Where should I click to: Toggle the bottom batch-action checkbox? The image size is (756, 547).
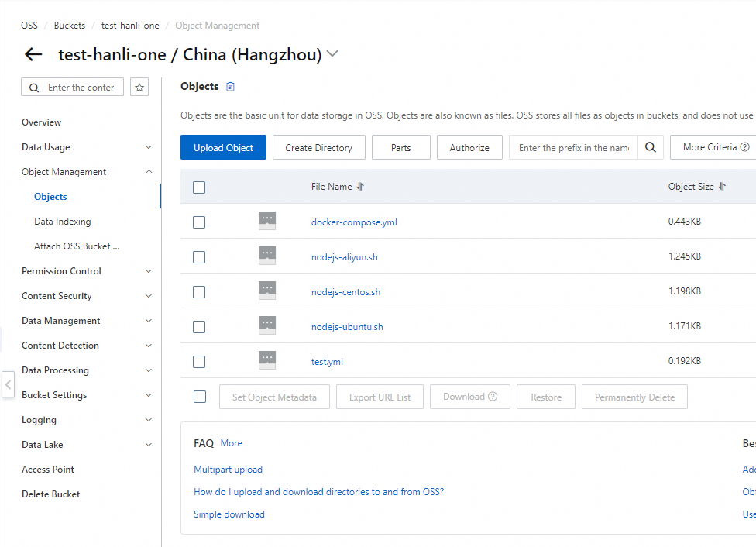tap(200, 397)
